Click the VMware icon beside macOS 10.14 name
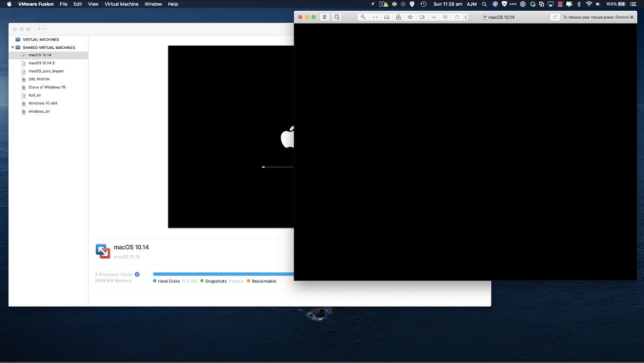The height and width of the screenshot is (363, 644). (x=103, y=251)
